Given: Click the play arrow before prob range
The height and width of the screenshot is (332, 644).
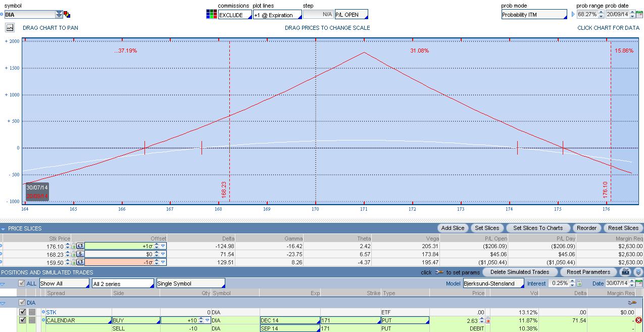Looking at the screenshot, I should click(573, 15).
